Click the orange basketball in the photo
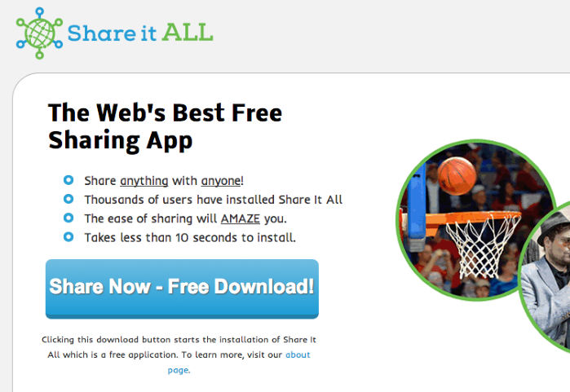Image resolution: width=570 pixels, height=392 pixels. (457, 176)
